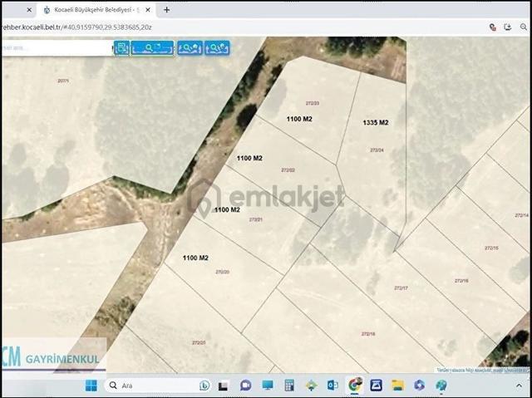Launch the chat video app from taskbar
532x398 pixels.
pyautogui.click(x=245, y=386)
